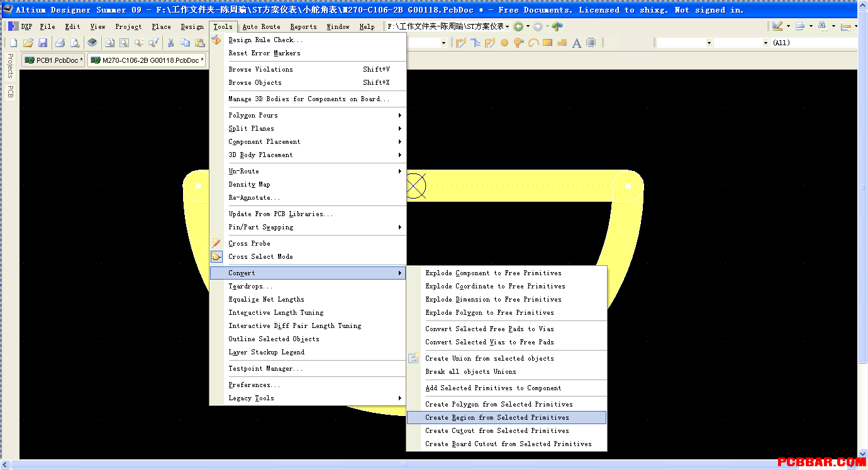Open Preferences from Tools menu
Image resolution: width=868 pixels, height=470 pixels.
click(308, 385)
